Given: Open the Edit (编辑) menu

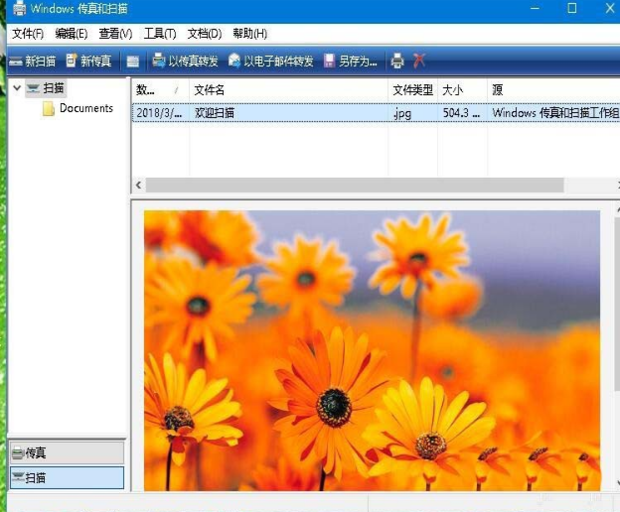Looking at the screenshot, I should tap(71, 34).
